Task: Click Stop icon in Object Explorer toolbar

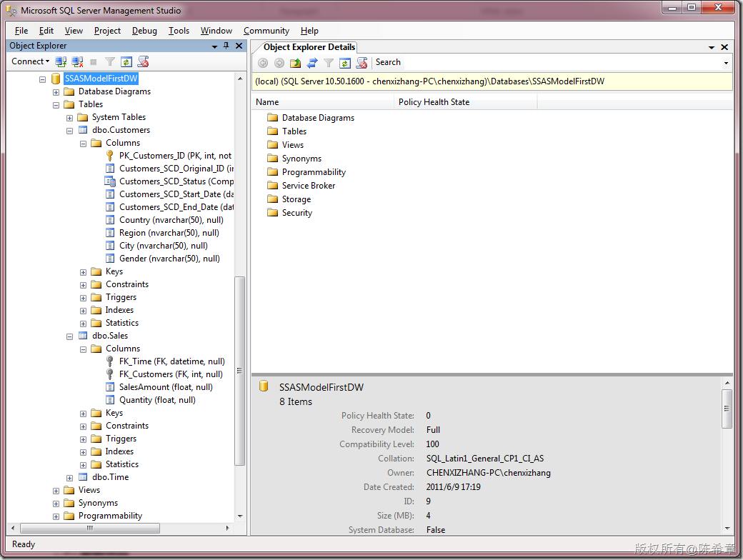Action: 94,61
